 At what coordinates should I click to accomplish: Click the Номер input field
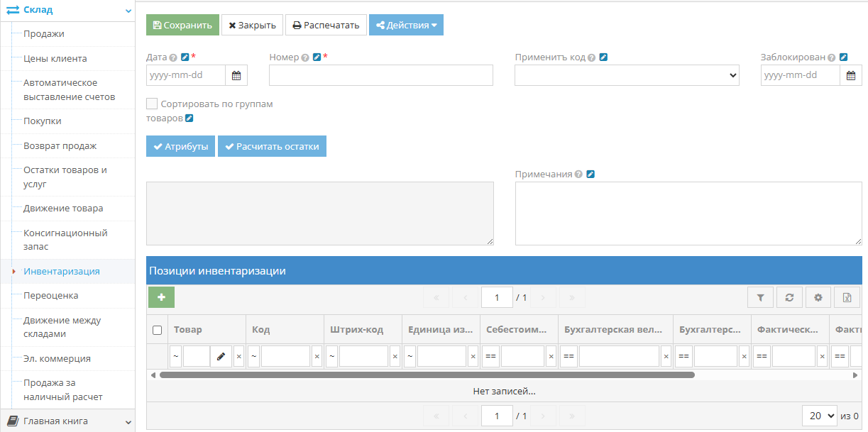(380, 75)
